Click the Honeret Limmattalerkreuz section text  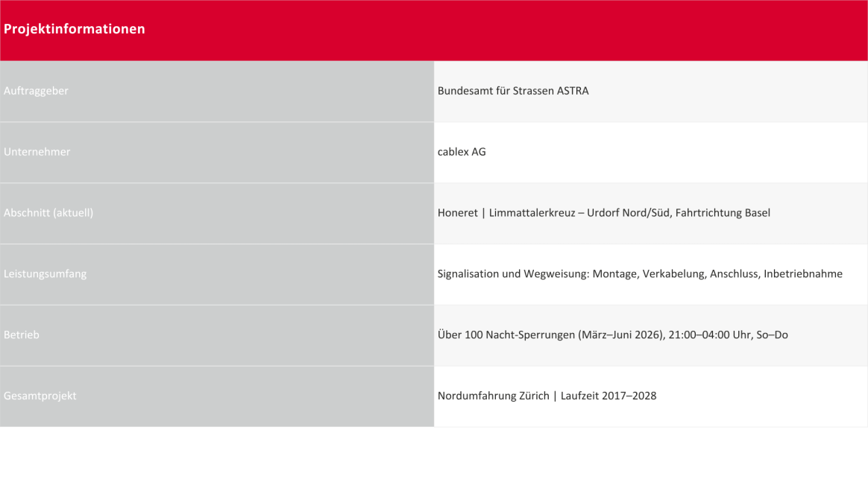[603, 212]
